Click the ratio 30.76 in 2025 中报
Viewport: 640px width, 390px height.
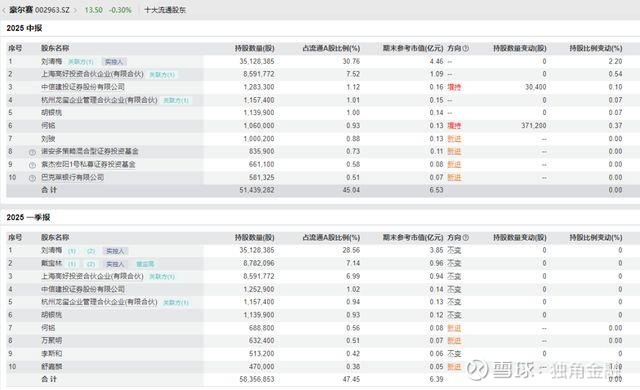pyautogui.click(x=351, y=61)
